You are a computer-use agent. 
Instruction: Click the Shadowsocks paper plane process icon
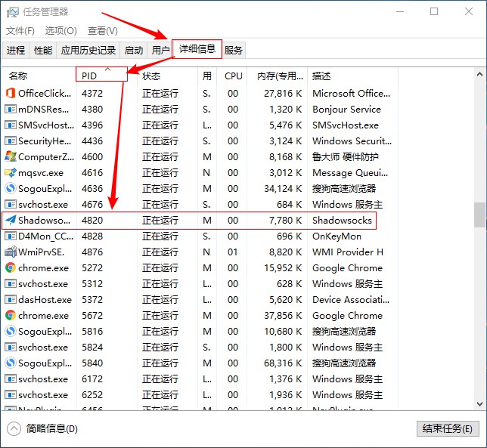11,220
